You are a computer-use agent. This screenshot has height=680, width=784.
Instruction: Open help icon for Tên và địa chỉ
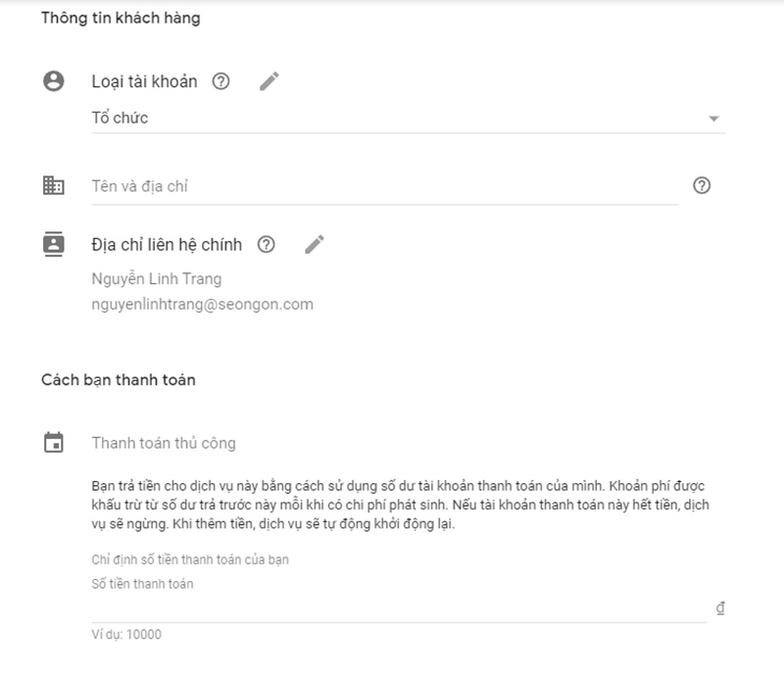(x=702, y=185)
